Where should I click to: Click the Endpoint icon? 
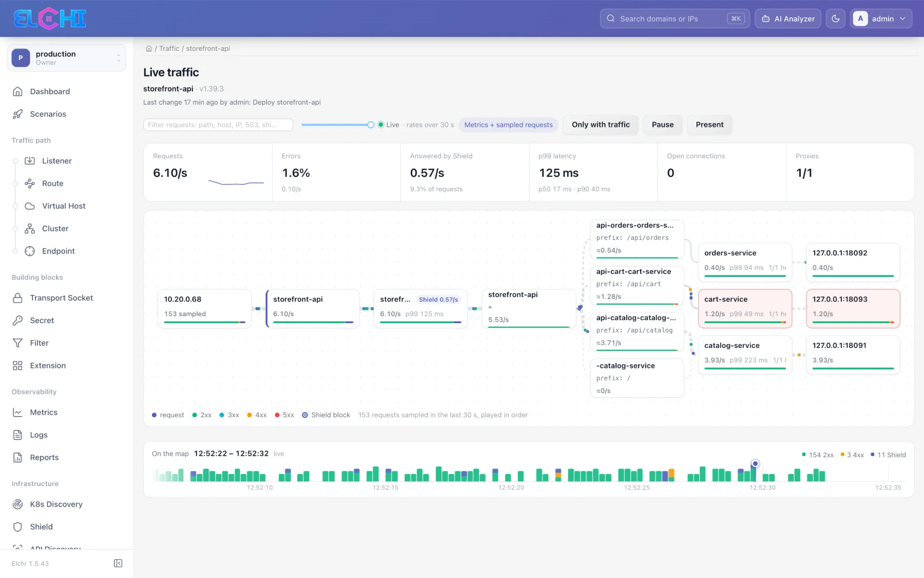pos(30,251)
